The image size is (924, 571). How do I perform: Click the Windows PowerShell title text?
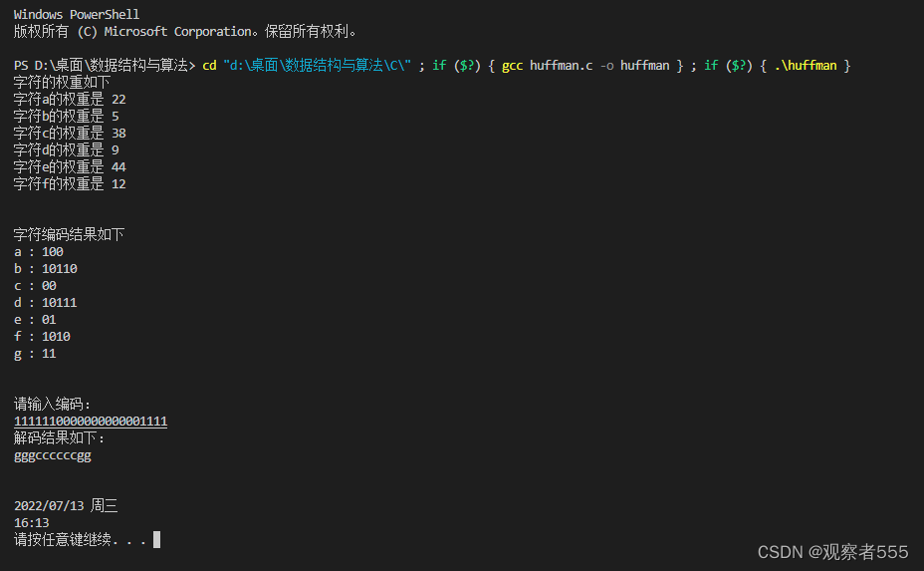click(77, 14)
